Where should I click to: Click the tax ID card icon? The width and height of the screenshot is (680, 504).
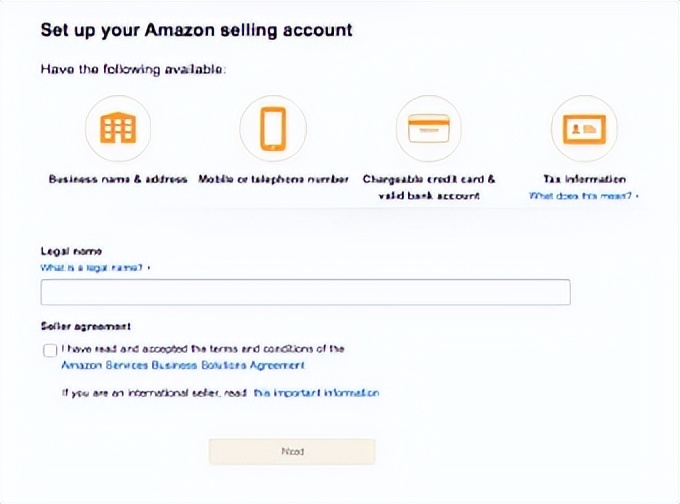coord(584,129)
